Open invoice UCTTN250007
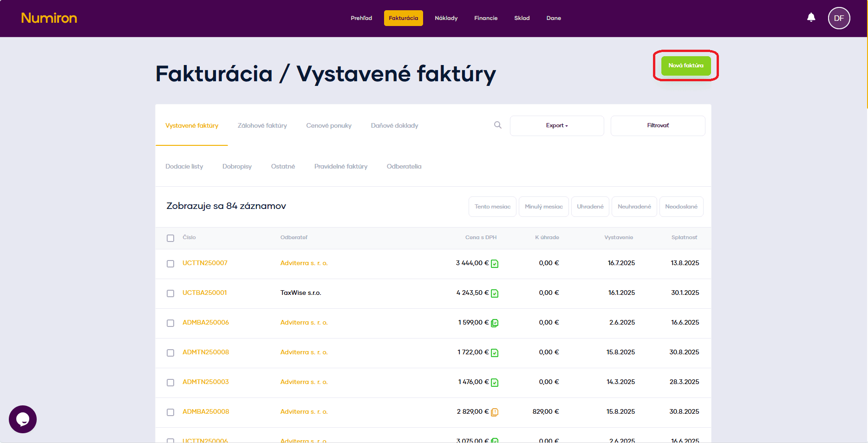 tap(205, 263)
